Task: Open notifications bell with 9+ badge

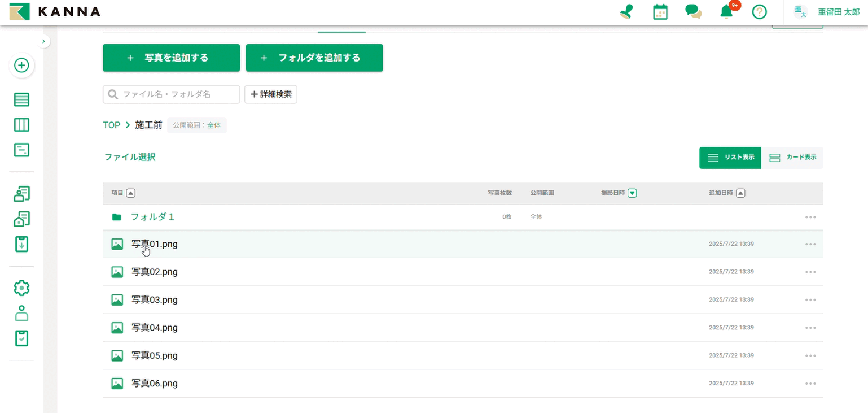Action: point(726,12)
